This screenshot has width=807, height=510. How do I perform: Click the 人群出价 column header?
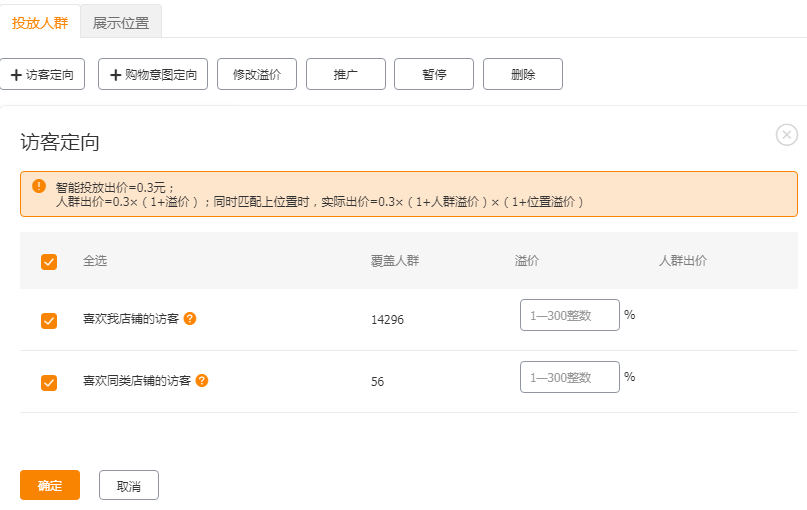(x=683, y=261)
